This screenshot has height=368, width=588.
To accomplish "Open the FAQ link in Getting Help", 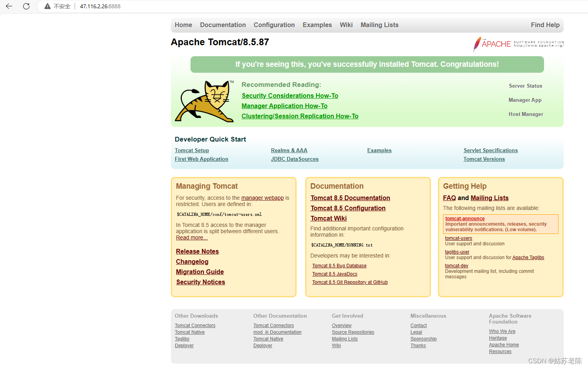I will coord(449,198).
